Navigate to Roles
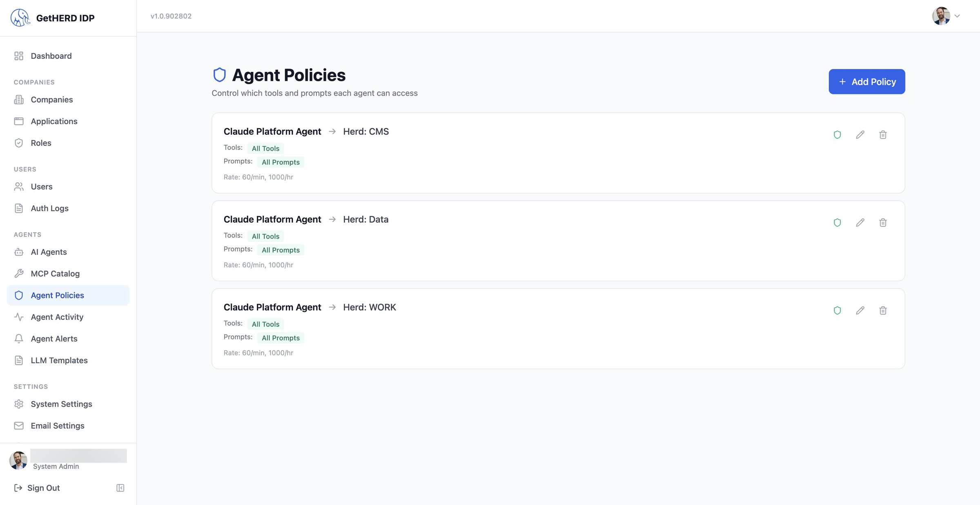Viewport: 980px width, 505px height. click(x=68, y=143)
